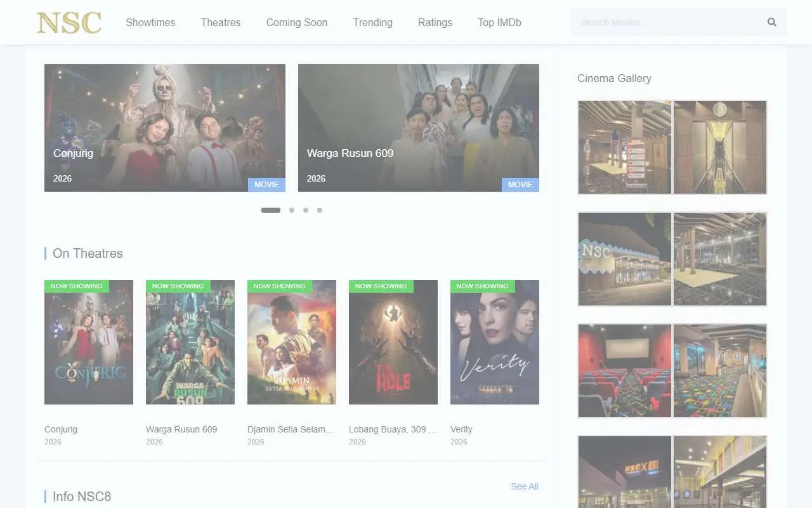The height and width of the screenshot is (508, 812).
Task: Open gallery photo of red-seat screening room
Action: click(625, 371)
